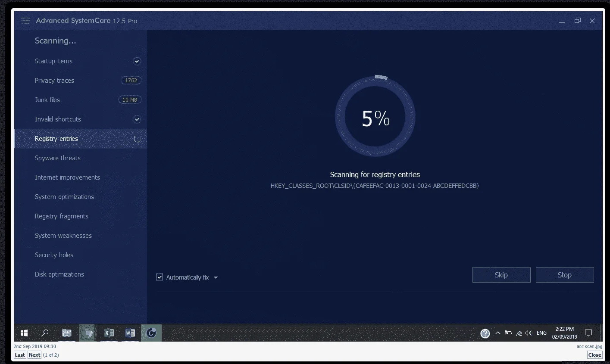Skip the current registry scan

(x=501, y=275)
